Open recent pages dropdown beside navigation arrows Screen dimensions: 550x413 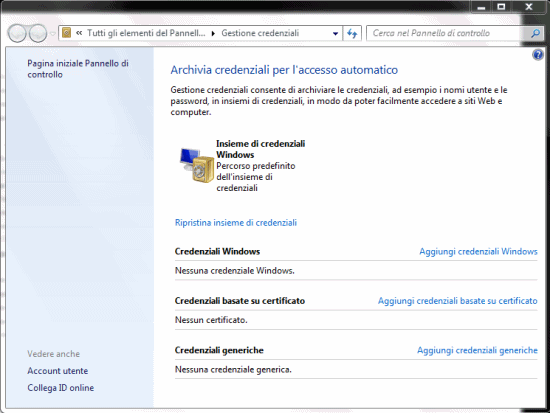pyautogui.click(x=53, y=34)
